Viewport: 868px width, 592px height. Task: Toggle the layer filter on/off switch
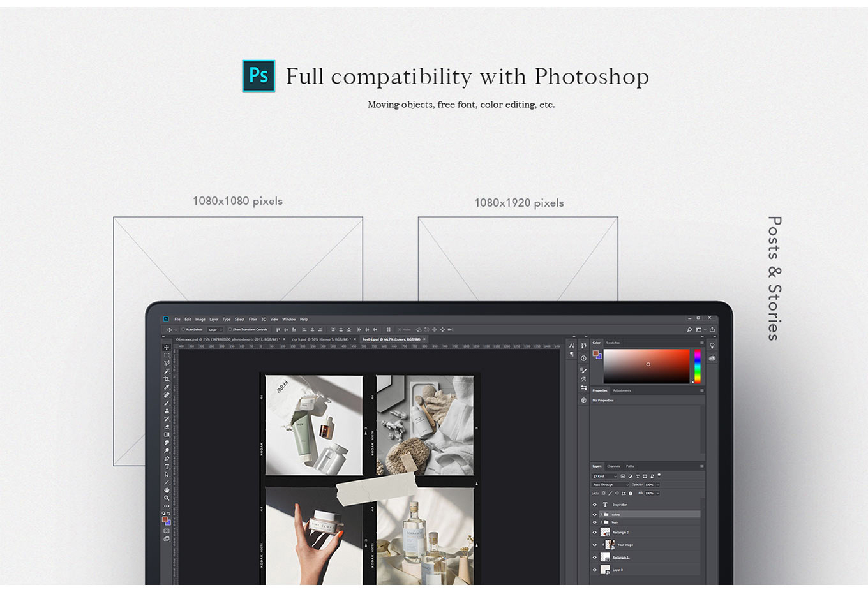tap(659, 475)
